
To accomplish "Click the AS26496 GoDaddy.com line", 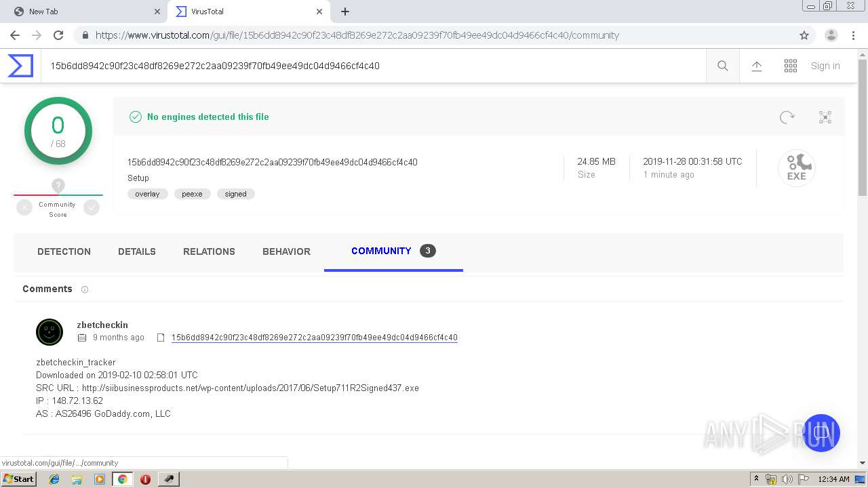I will (103, 414).
